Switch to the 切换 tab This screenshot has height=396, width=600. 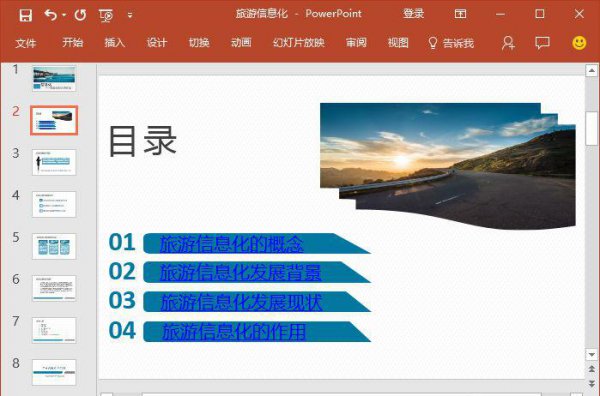[x=199, y=42]
